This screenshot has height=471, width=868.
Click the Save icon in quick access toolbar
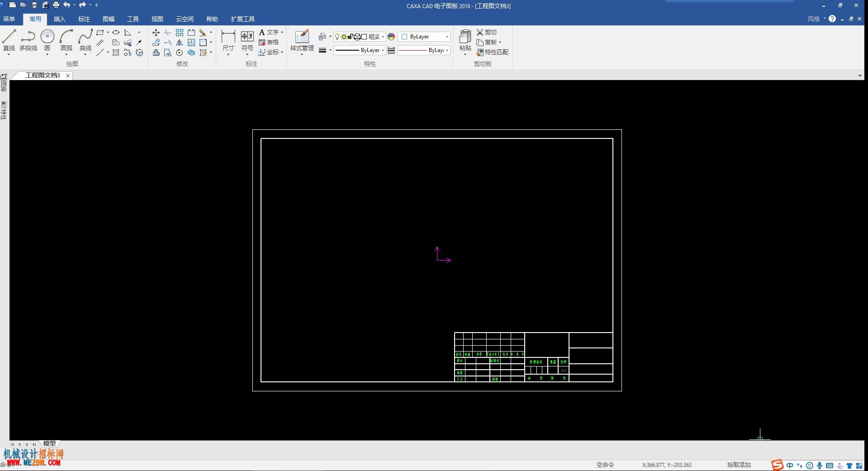point(34,5)
